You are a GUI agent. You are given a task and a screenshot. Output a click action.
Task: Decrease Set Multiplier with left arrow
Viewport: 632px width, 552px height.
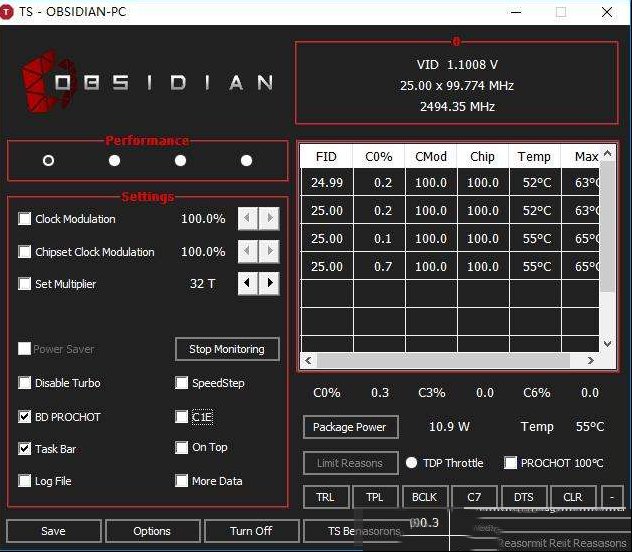click(x=248, y=283)
